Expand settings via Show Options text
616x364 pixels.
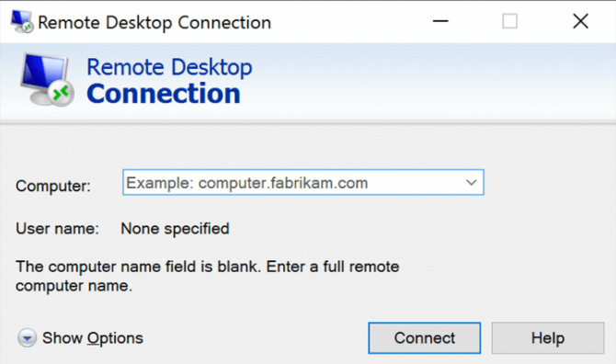93,338
